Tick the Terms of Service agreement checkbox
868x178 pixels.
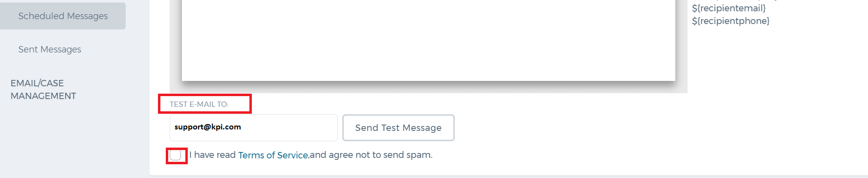(176, 155)
